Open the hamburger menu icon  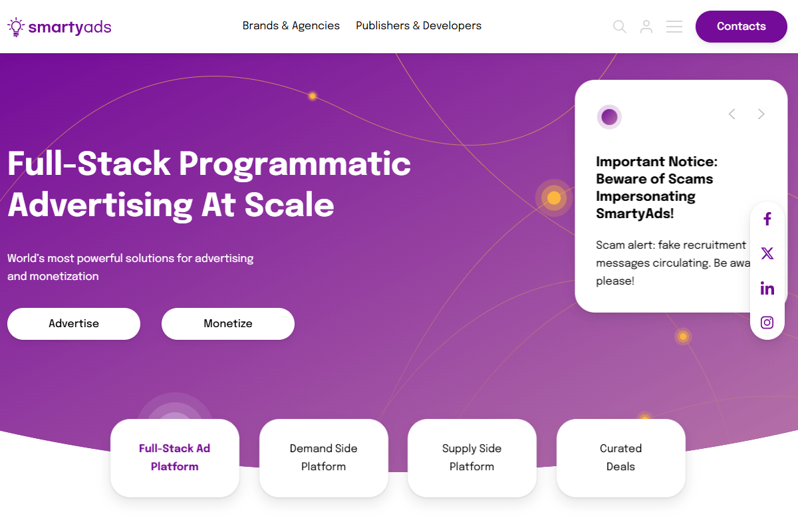[674, 27]
